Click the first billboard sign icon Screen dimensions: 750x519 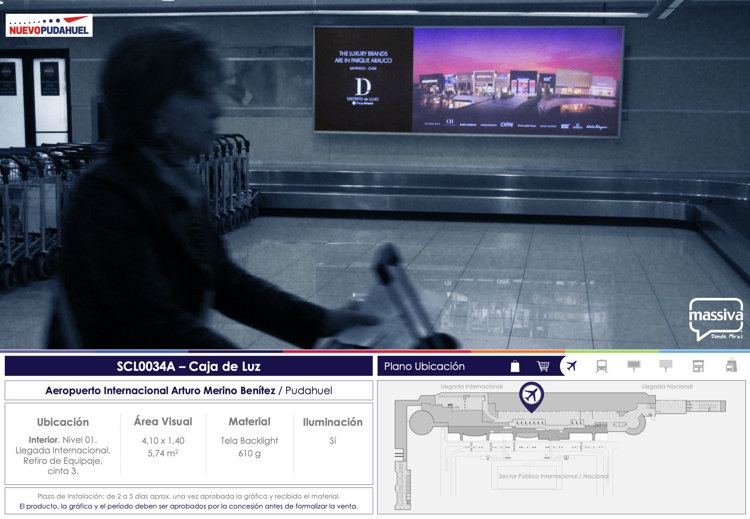[633, 366]
